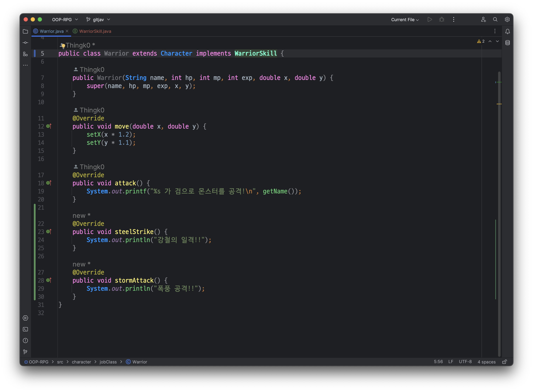Open the Structure tool window icon
This screenshot has height=392, width=533.
25,54
